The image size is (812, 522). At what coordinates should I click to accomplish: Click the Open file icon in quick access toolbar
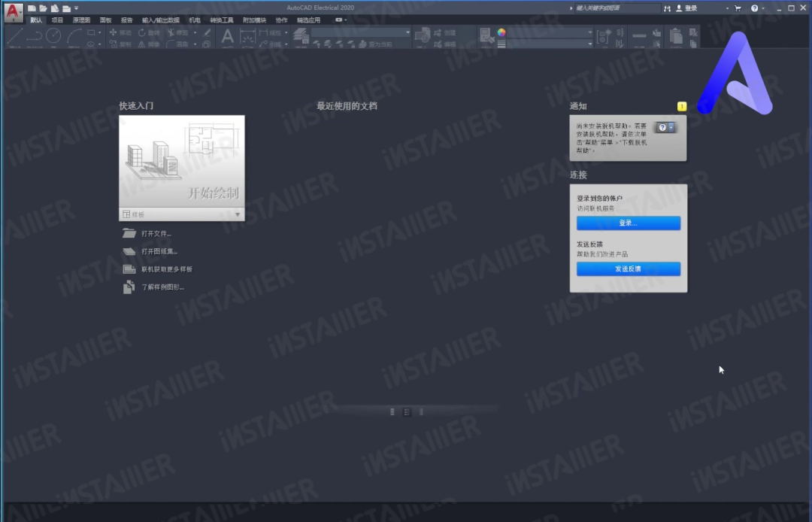click(43, 8)
